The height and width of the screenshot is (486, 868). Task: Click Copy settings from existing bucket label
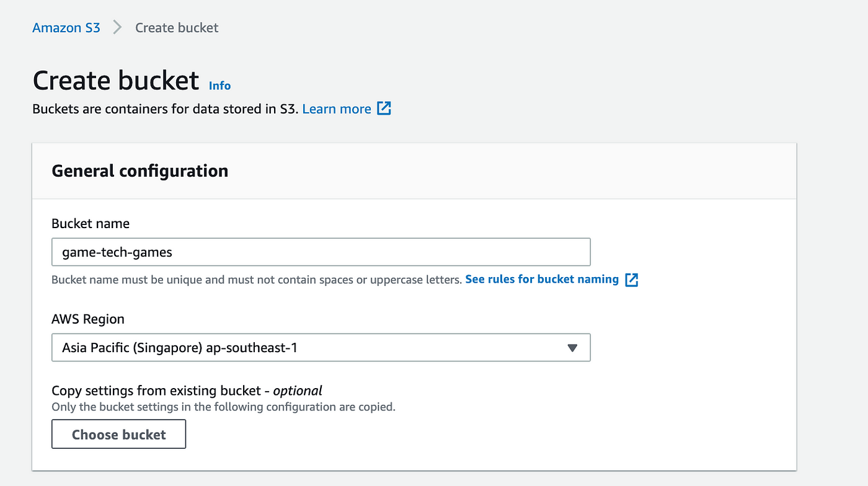tap(187, 391)
